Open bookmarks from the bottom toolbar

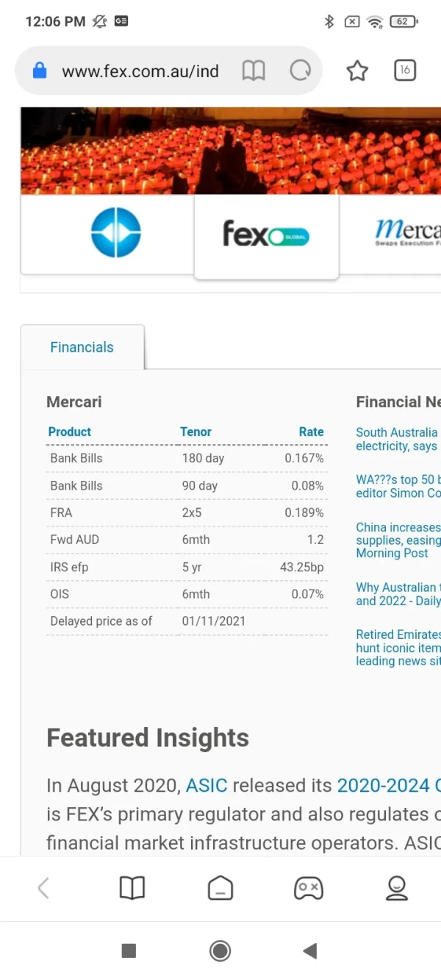132,888
